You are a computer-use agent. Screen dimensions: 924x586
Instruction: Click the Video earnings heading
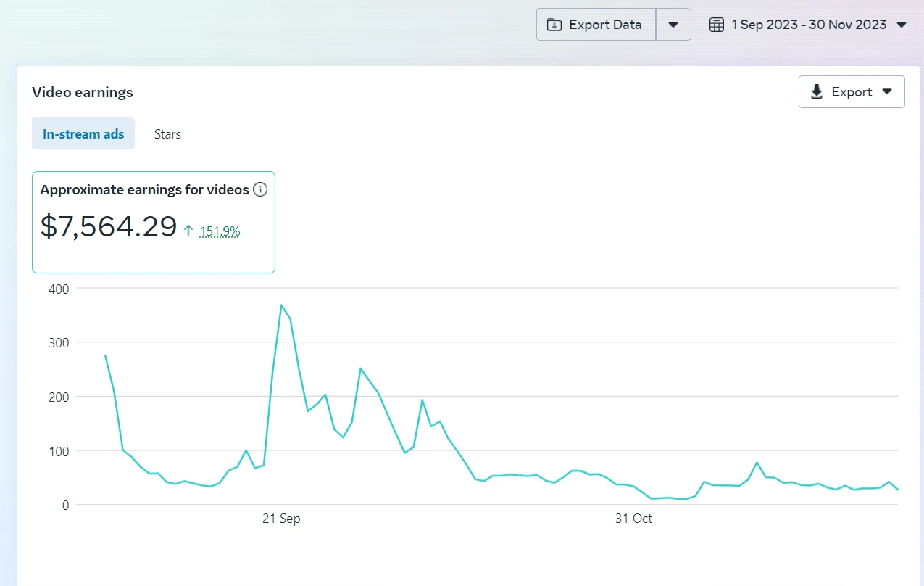click(x=83, y=92)
